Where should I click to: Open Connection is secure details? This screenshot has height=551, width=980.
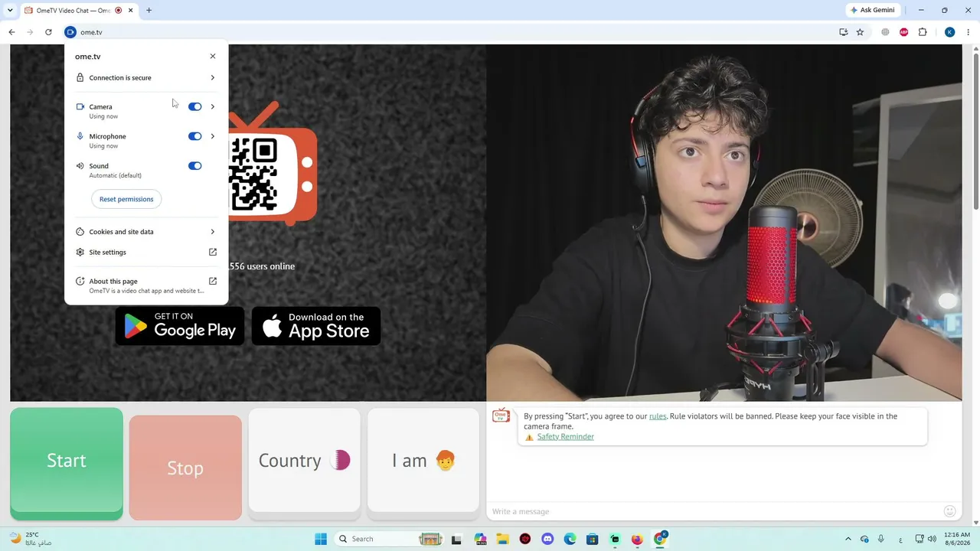point(146,77)
